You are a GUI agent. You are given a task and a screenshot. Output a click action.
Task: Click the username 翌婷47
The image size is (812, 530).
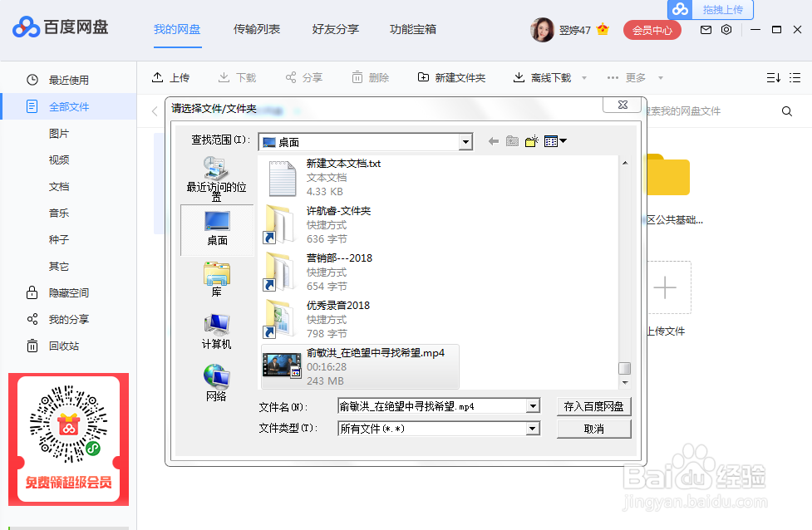click(x=575, y=30)
